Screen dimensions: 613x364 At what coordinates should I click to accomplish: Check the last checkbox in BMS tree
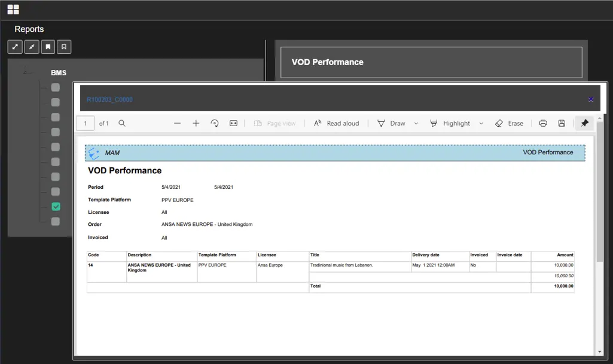coord(56,222)
